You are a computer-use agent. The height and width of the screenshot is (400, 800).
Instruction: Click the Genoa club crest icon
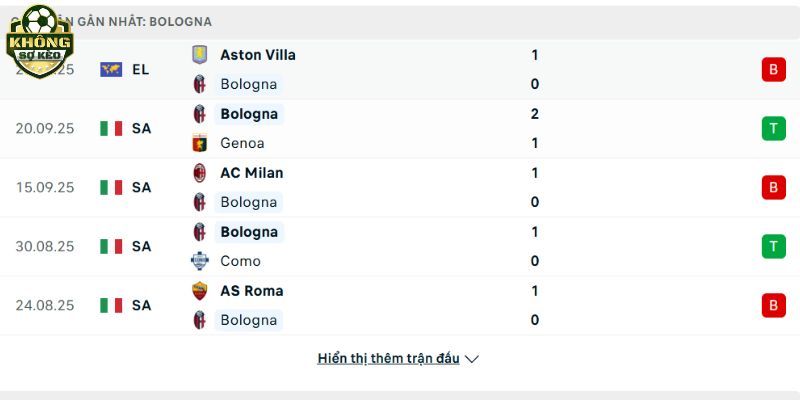(199, 143)
